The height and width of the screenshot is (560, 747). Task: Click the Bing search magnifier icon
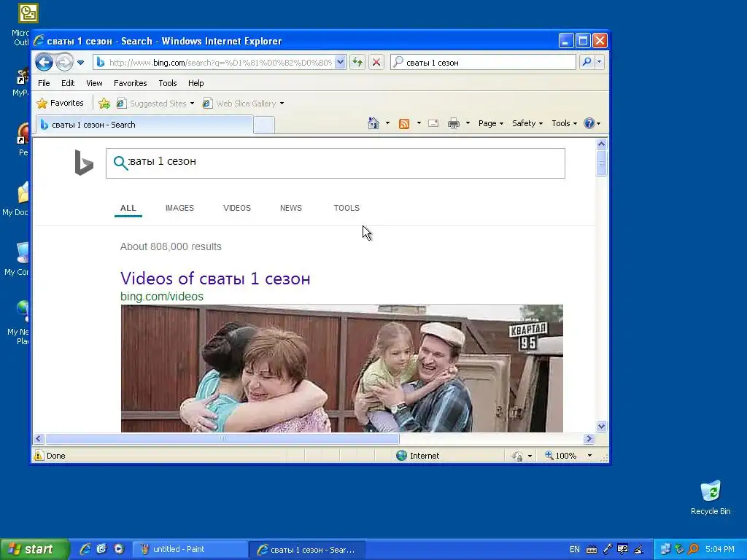point(120,163)
